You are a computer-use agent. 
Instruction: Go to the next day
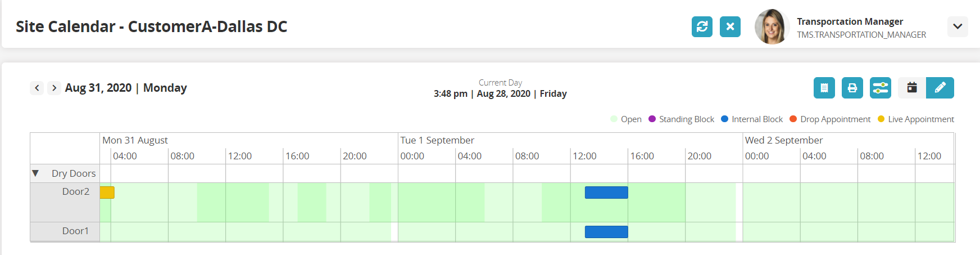54,88
